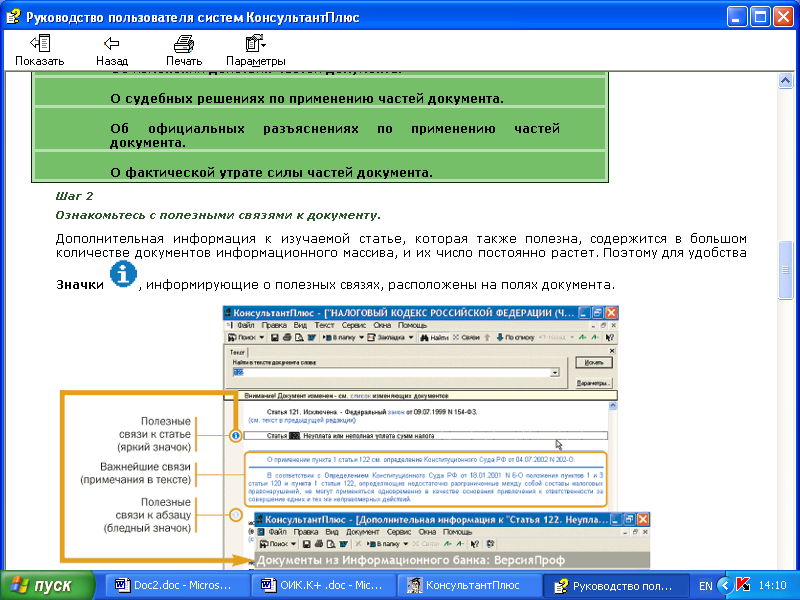Switch to ОИК.К+ .doc taskbar button

pyautogui.click(x=323, y=585)
